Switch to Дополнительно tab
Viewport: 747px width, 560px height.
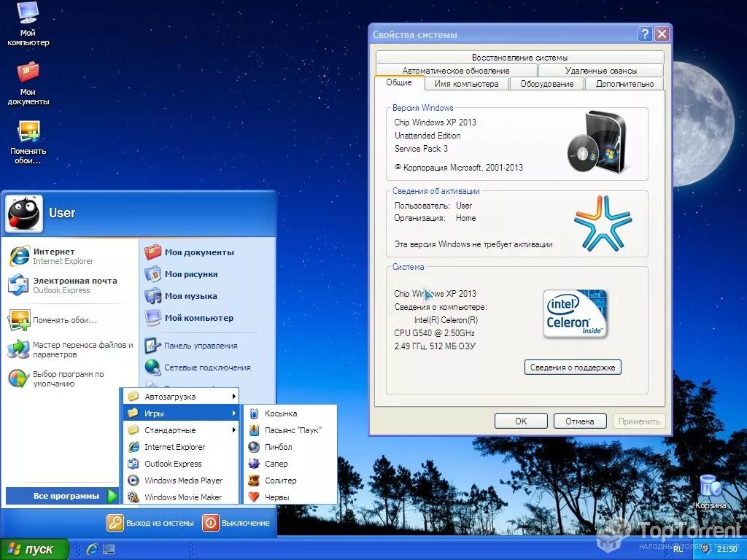coord(624,84)
